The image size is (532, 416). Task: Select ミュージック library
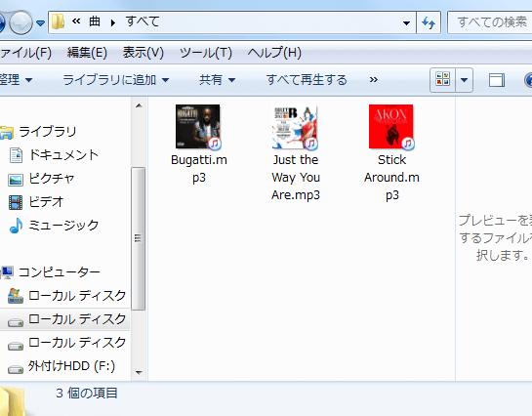click(63, 225)
